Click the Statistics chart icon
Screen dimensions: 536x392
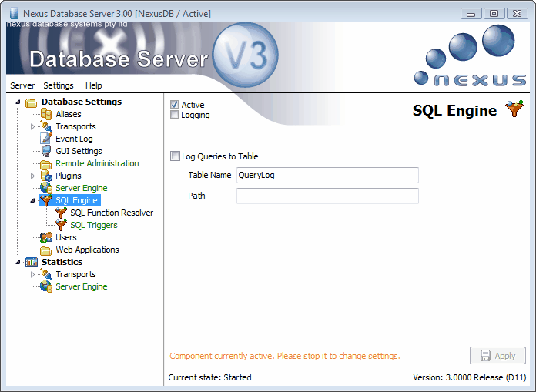point(31,262)
